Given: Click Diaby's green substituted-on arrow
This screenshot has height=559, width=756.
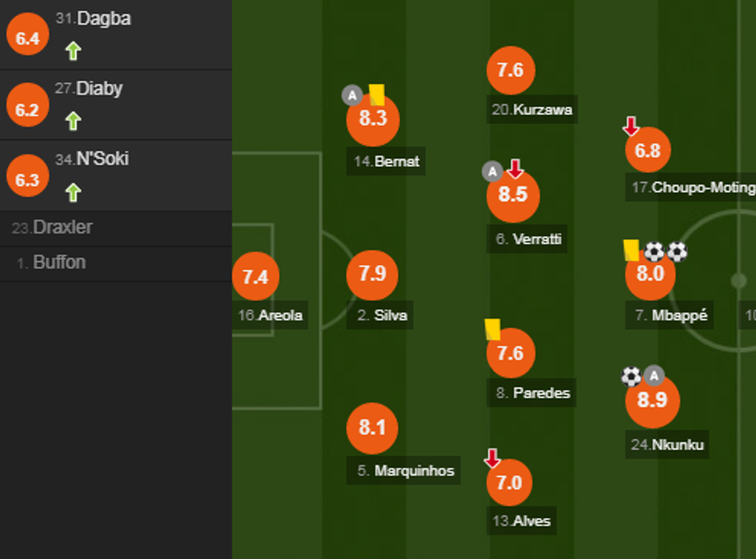Looking at the screenshot, I should tap(73, 121).
